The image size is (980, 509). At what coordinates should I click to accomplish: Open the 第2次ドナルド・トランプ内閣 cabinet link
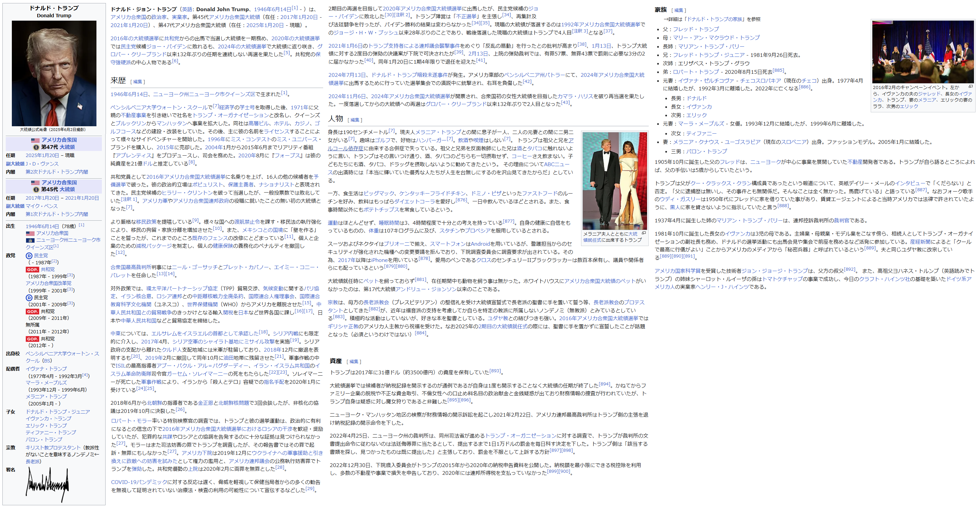pos(57,172)
